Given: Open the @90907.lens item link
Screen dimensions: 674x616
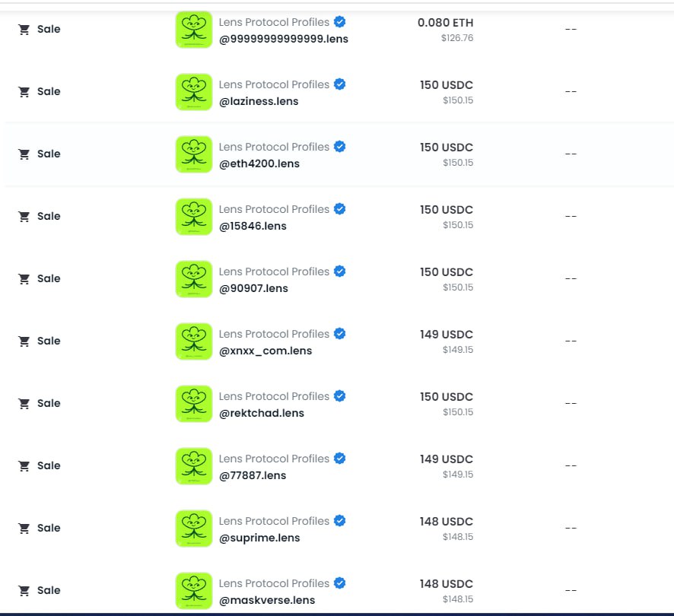Looking at the screenshot, I should click(253, 288).
